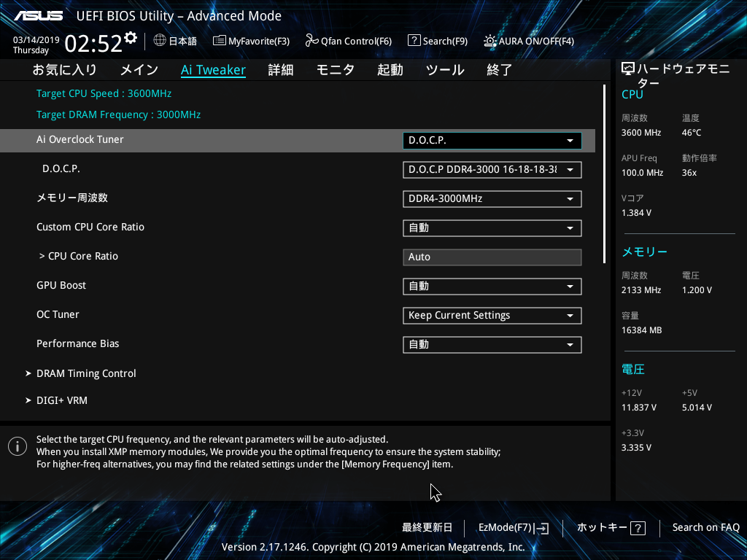Image resolution: width=747 pixels, height=560 pixels.
Task: Click CPU temperature 46°C value
Action: pyautogui.click(x=692, y=133)
